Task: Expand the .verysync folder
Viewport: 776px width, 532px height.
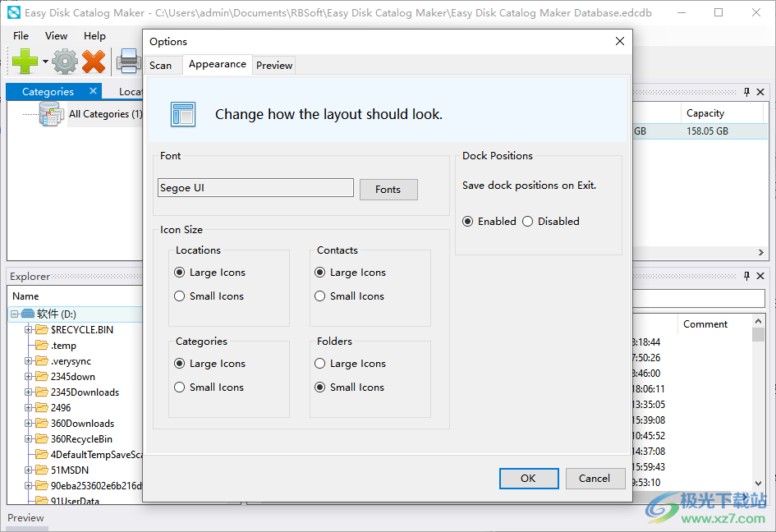Action: pyautogui.click(x=29, y=360)
